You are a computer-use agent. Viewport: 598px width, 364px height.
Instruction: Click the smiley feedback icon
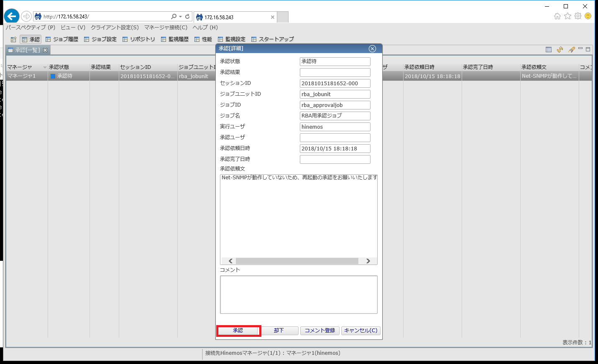(588, 16)
